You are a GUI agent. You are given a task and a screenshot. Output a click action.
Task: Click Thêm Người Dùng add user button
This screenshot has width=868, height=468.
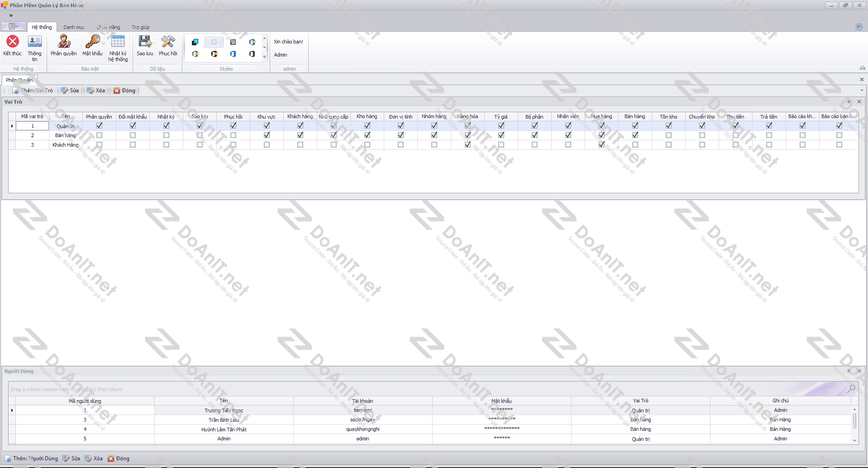(x=32, y=458)
